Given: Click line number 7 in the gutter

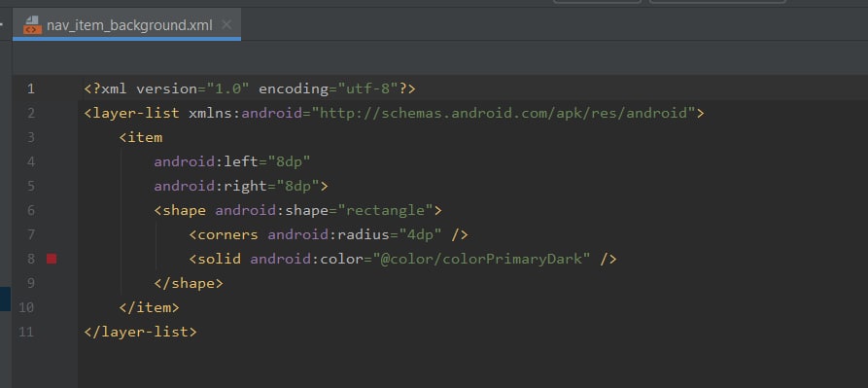Looking at the screenshot, I should tap(30, 234).
